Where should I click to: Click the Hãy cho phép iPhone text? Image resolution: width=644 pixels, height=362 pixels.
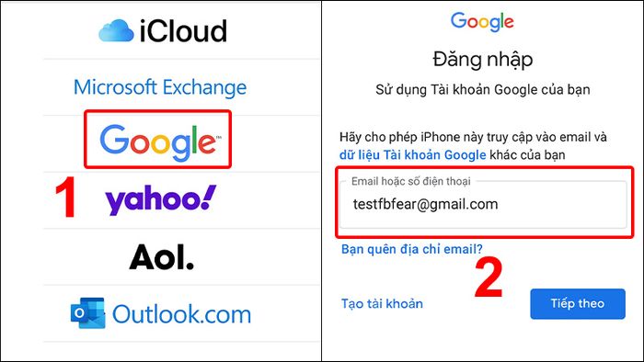click(x=473, y=137)
